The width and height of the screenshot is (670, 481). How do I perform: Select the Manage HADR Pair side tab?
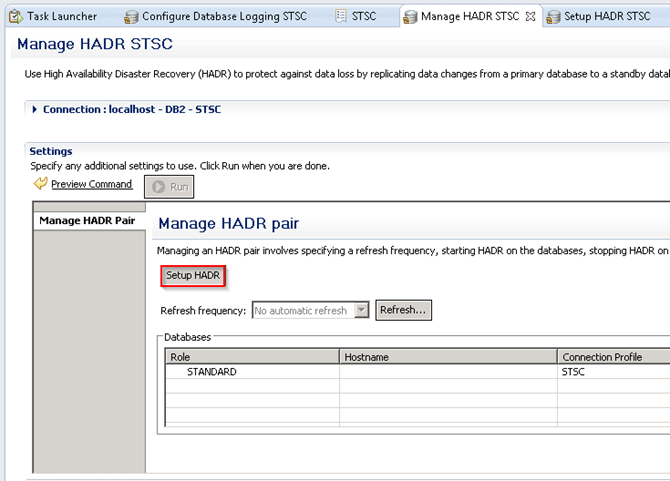[87, 221]
